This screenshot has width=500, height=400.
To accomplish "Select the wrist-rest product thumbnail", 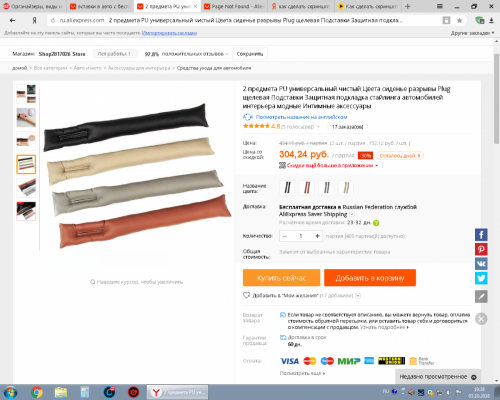I will click(26, 117).
